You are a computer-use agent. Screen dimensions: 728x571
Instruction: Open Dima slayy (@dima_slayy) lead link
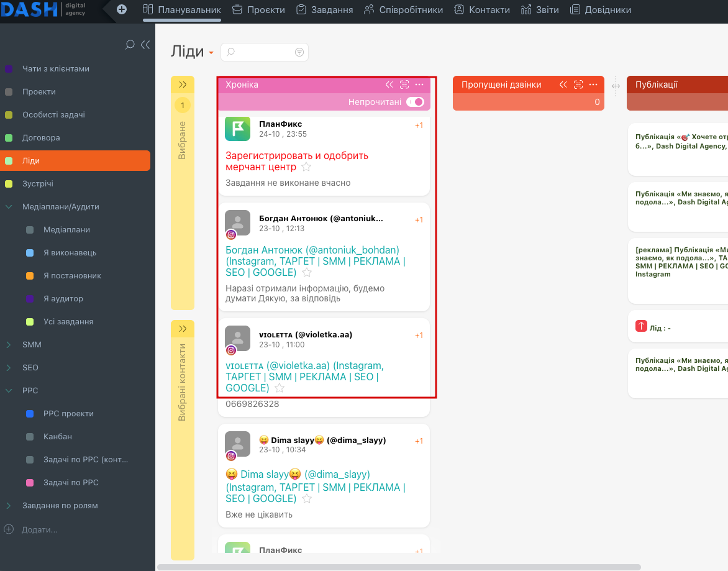pos(316,486)
